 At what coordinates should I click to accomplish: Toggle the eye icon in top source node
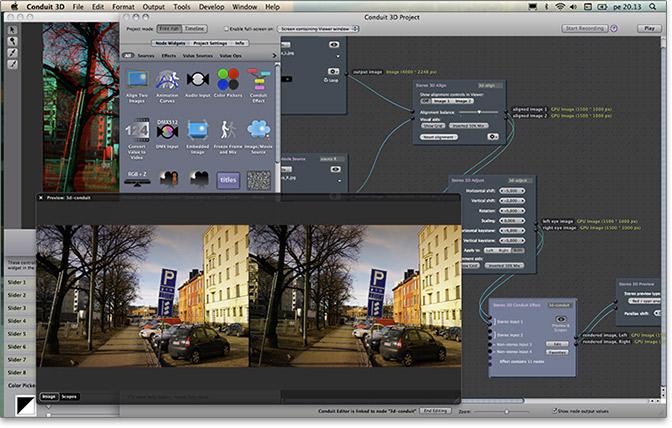(334, 45)
